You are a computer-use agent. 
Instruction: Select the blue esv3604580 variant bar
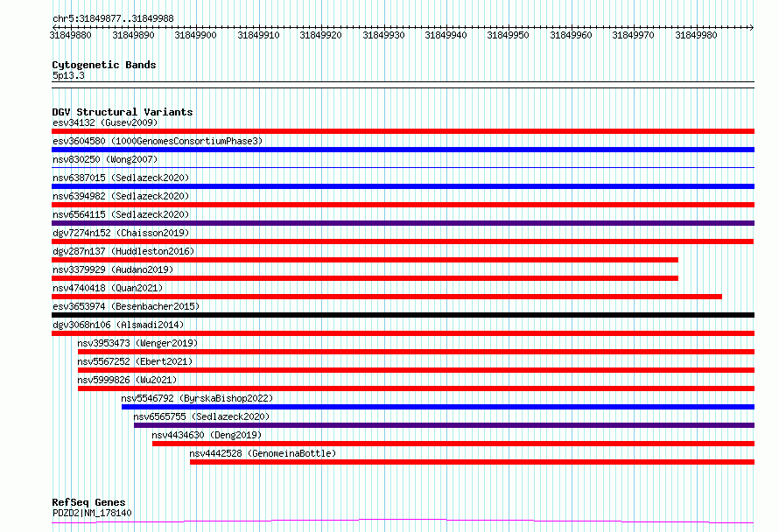pyautogui.click(x=403, y=150)
